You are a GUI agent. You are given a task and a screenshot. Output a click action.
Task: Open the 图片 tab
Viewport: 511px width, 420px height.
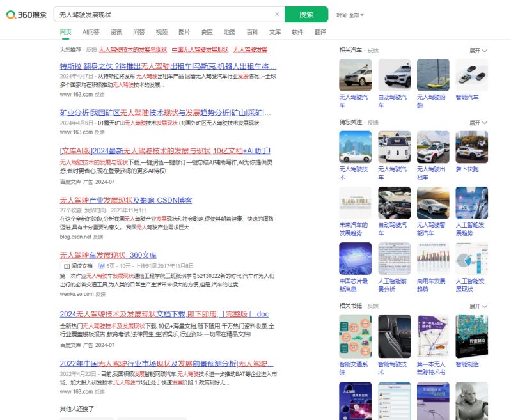coord(184,32)
